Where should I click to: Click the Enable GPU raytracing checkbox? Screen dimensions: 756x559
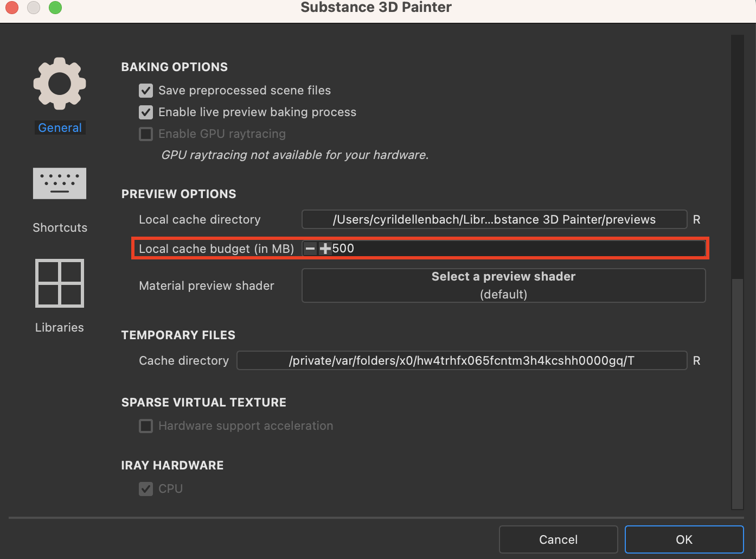pos(145,134)
